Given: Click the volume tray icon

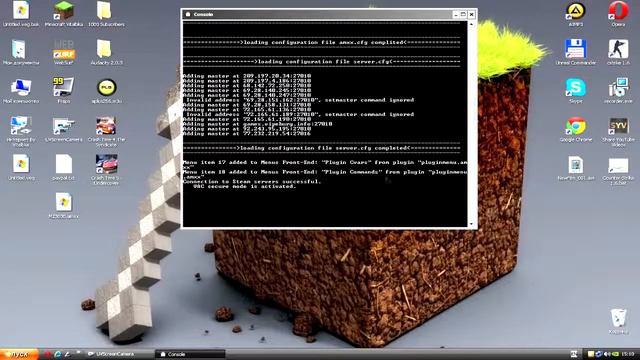Looking at the screenshot, I should click(x=607, y=354).
